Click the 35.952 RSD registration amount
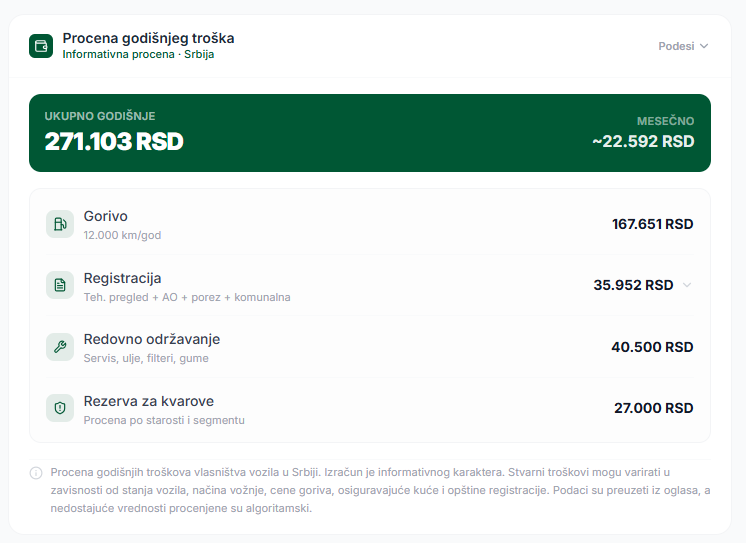Viewport: 746px width, 543px height. pyautogui.click(x=633, y=285)
